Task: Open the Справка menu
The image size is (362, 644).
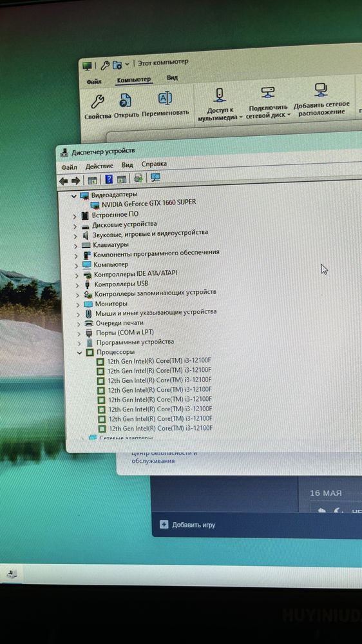Action: 154,164
